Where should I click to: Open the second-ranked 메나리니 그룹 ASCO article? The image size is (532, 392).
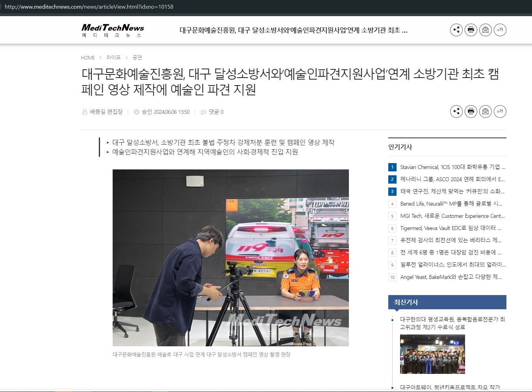click(452, 179)
